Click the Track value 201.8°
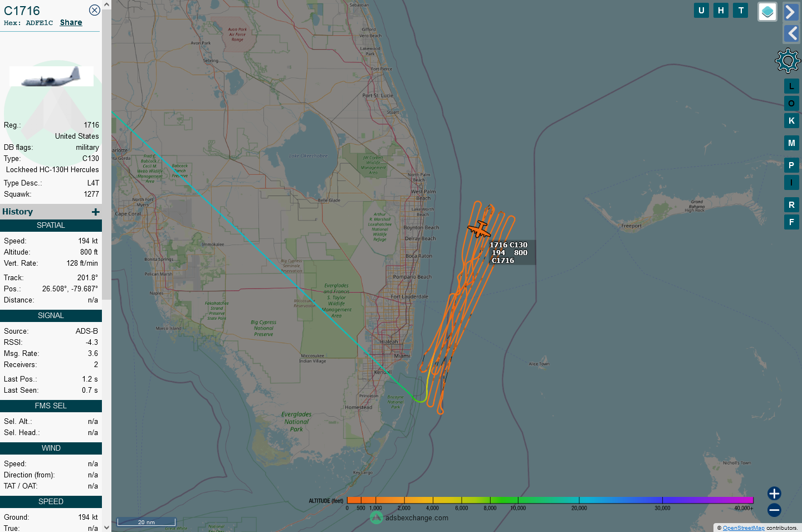802x532 pixels. (x=87, y=278)
